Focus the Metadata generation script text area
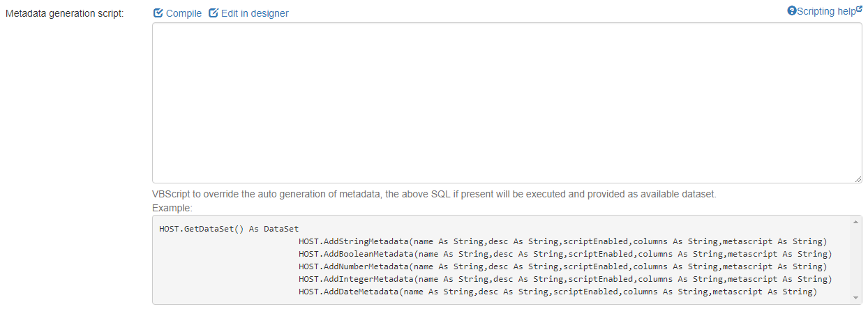Image resolution: width=868 pixels, height=309 pixels. pyautogui.click(x=507, y=103)
